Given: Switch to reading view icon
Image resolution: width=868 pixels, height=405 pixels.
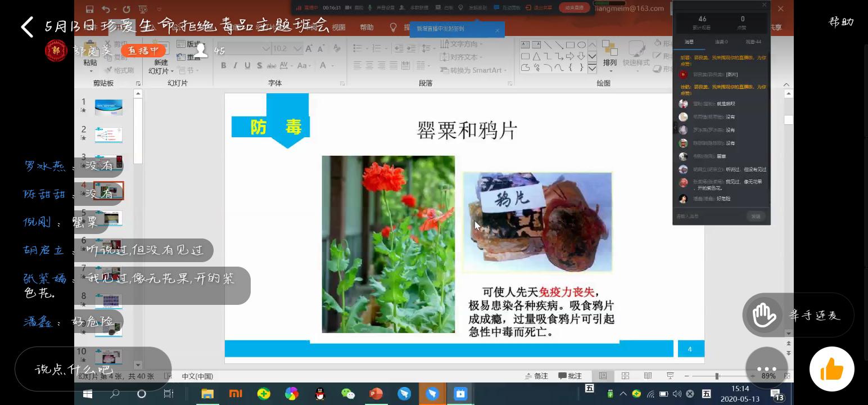Looking at the screenshot, I should 648,376.
